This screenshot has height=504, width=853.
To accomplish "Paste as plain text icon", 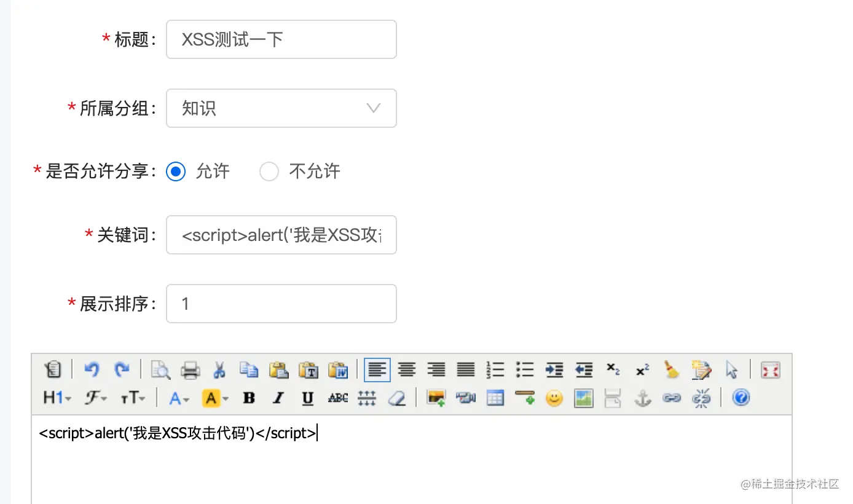I will [309, 369].
